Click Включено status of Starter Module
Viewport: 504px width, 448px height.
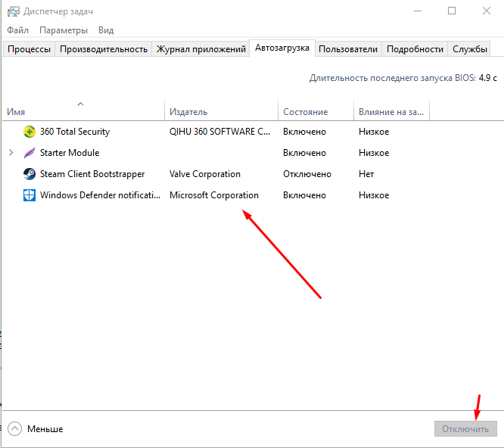click(x=304, y=153)
